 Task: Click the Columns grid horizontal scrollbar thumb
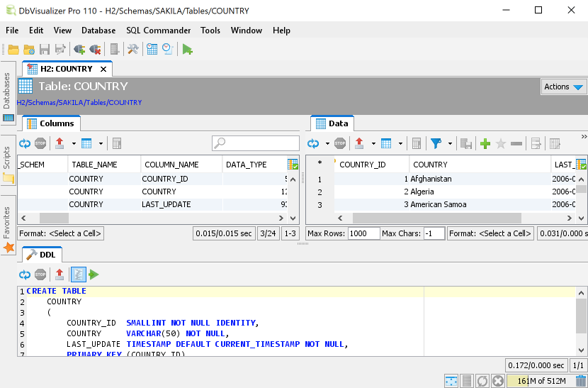54,218
